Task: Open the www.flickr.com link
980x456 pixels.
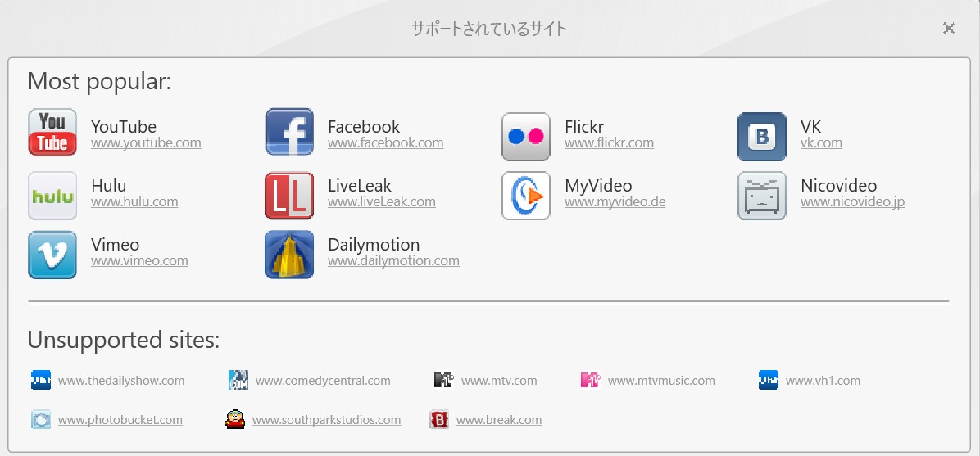Action: 610,142
